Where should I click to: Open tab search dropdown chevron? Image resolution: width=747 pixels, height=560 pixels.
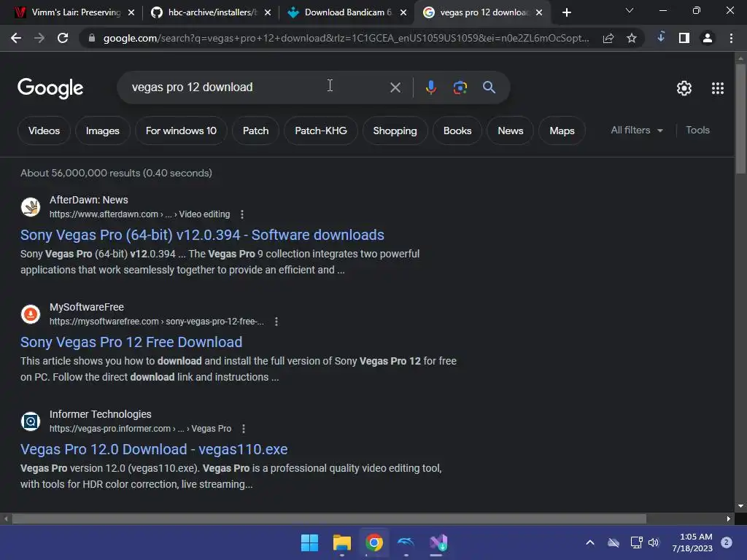pos(630,10)
